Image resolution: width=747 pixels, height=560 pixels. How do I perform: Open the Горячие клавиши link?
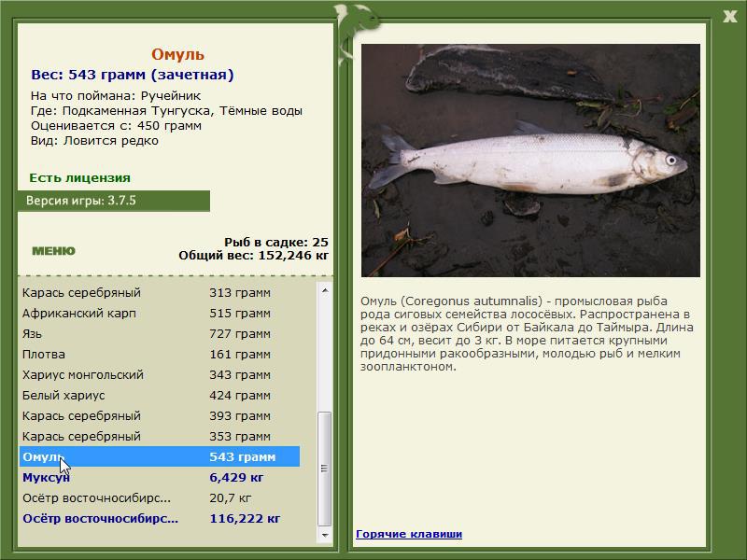(409, 534)
